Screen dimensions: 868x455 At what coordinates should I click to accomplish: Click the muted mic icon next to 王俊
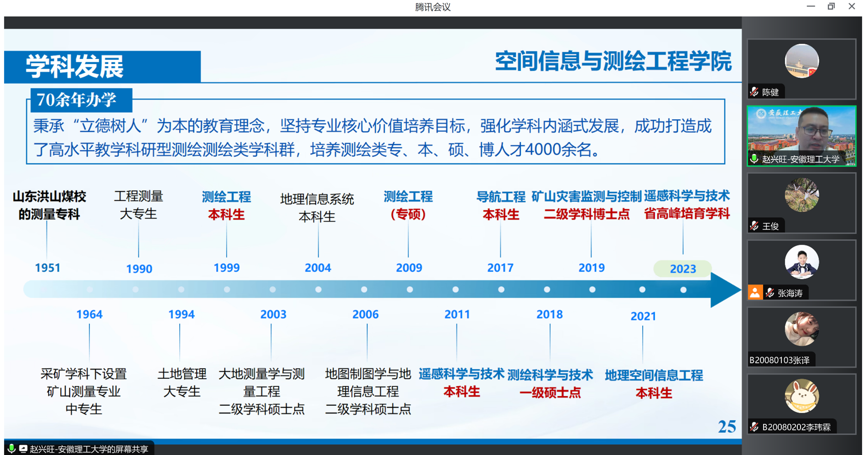tap(754, 226)
